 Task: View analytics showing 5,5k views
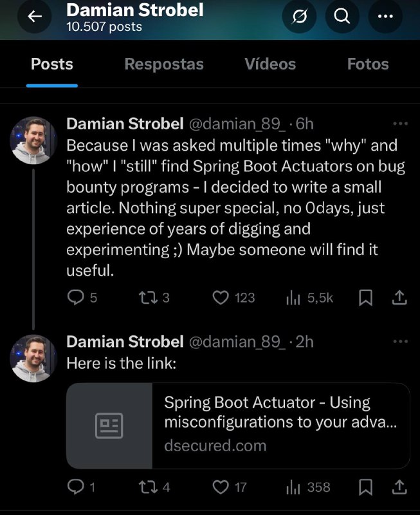[294, 297]
